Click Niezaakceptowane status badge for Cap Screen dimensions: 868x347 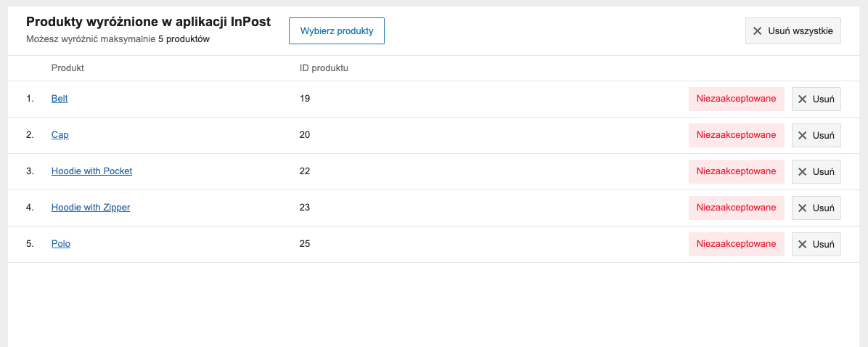click(736, 135)
